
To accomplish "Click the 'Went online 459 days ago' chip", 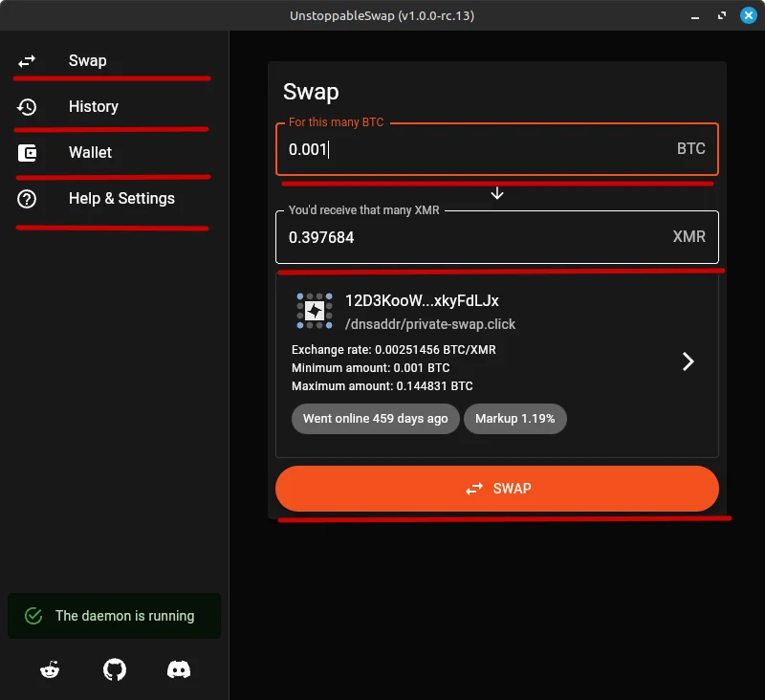I will click(x=375, y=419).
